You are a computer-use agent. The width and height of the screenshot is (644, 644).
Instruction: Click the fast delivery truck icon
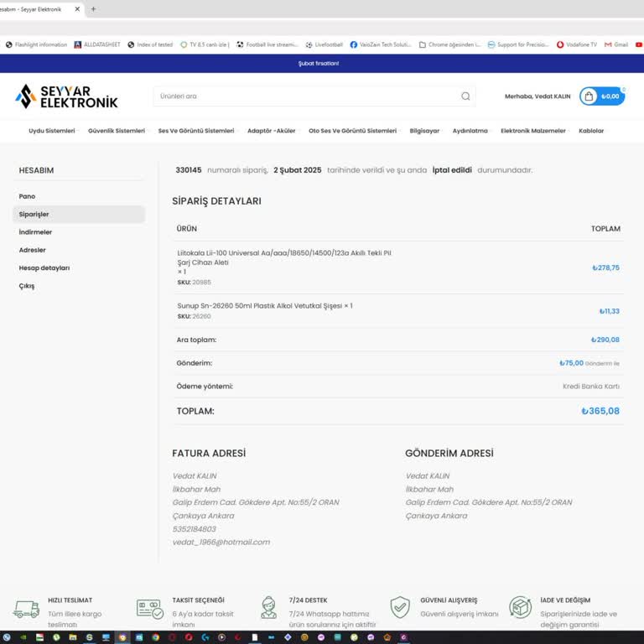click(x=26, y=608)
